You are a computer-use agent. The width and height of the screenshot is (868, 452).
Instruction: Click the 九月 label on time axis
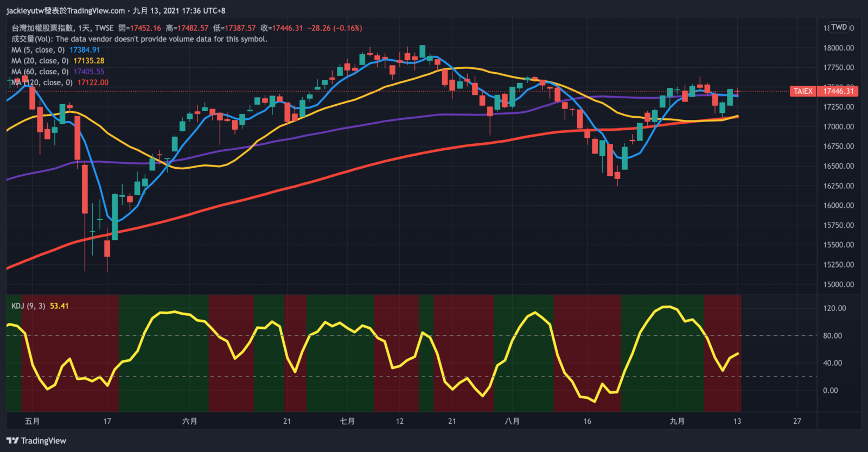[x=676, y=421]
